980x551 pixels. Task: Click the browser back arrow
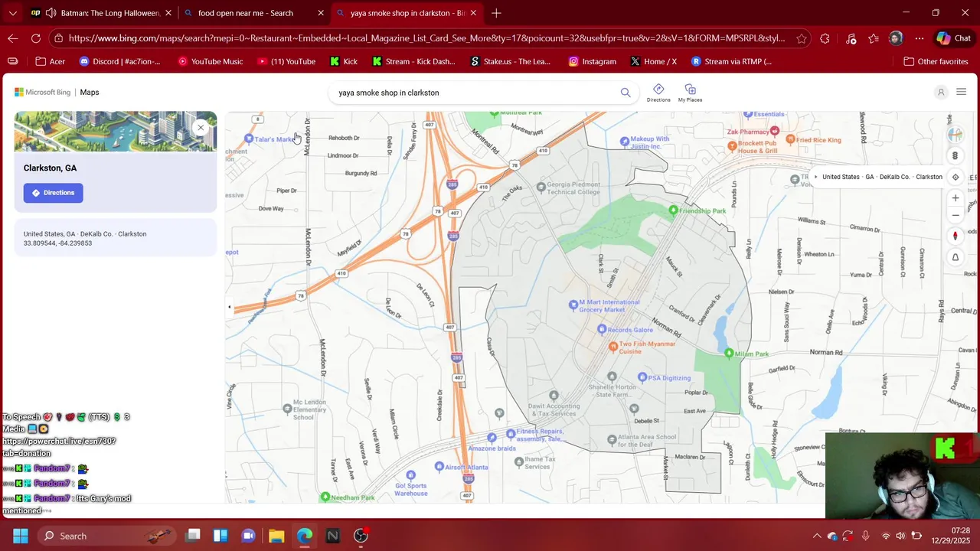point(13,38)
